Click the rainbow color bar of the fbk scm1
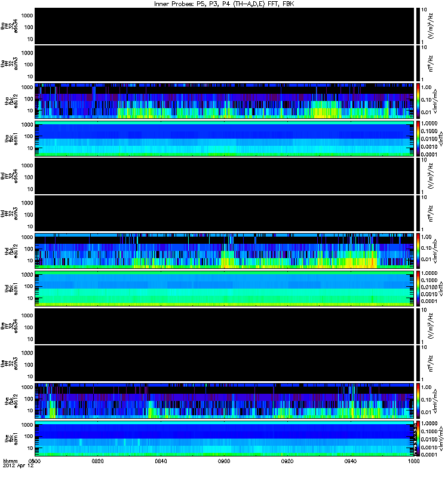 [418, 439]
